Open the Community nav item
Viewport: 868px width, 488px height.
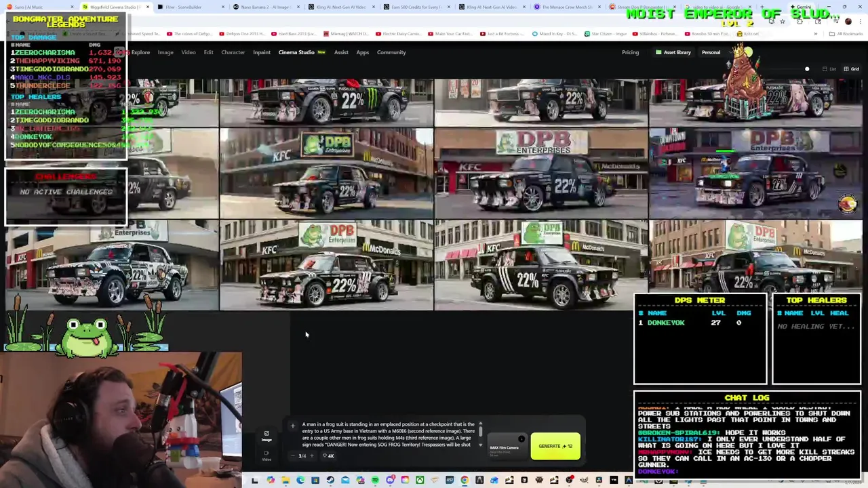[391, 52]
